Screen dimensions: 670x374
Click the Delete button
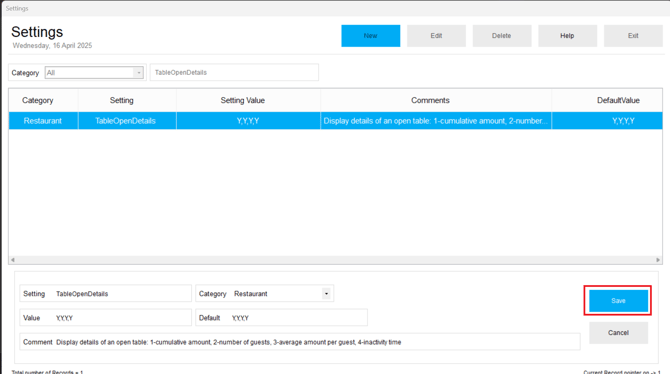tap(502, 36)
